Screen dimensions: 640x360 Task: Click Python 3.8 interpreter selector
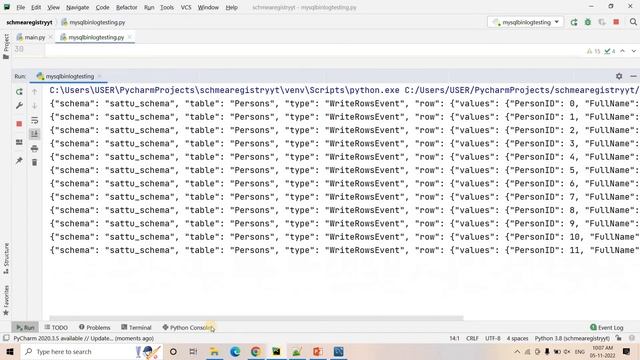(x=572, y=338)
